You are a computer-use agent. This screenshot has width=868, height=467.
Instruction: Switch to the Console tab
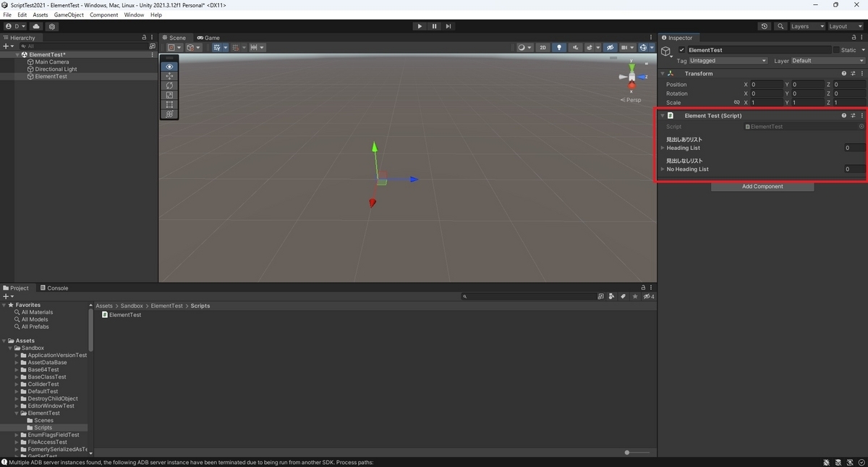point(54,288)
